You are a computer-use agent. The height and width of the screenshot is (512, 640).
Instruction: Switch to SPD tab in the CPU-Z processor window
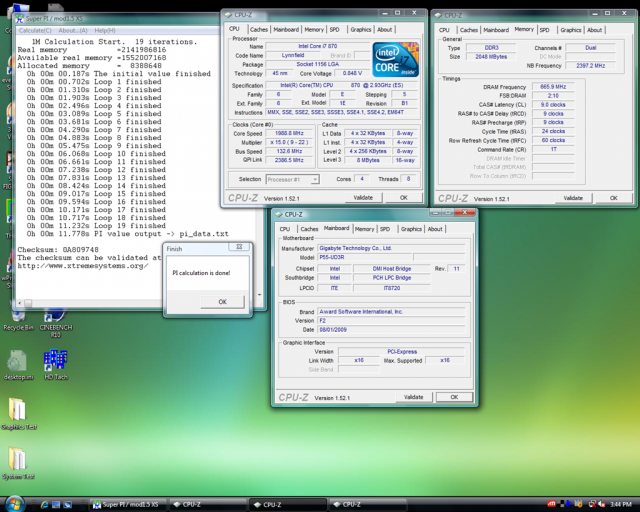(x=334, y=29)
